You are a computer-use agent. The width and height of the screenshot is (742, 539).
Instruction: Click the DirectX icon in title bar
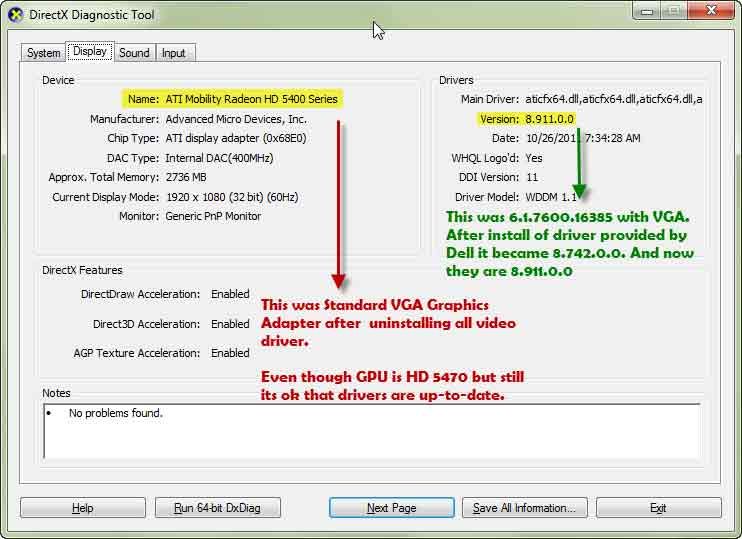[x=16, y=15]
